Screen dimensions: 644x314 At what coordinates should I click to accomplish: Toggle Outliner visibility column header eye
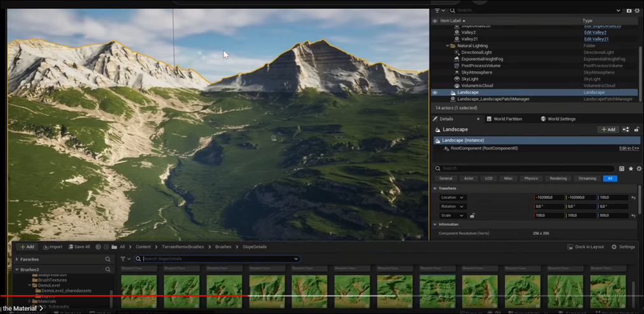click(x=434, y=20)
